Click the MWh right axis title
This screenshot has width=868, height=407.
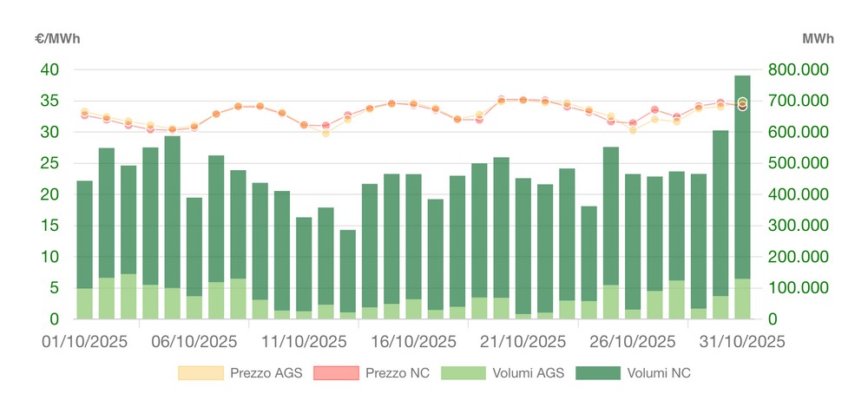[818, 38]
